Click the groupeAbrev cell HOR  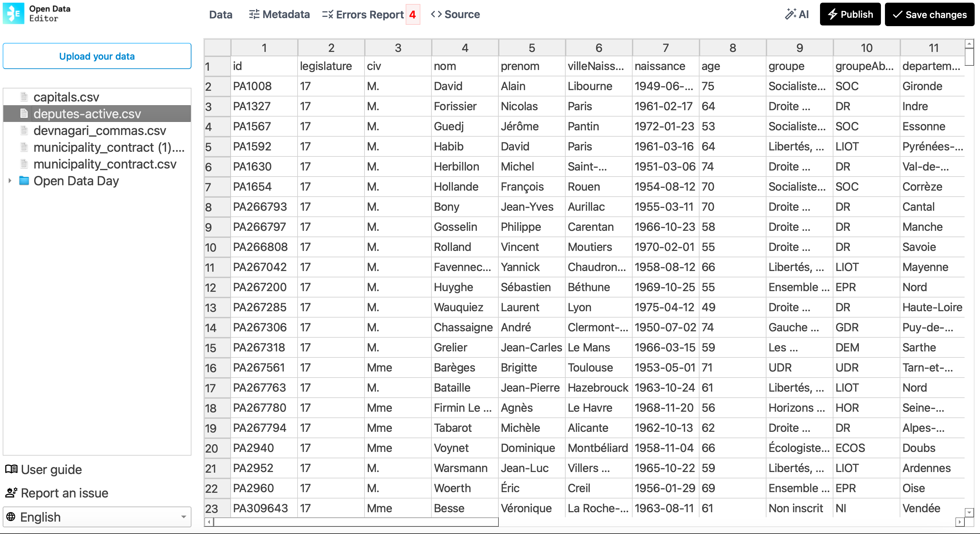867,408
